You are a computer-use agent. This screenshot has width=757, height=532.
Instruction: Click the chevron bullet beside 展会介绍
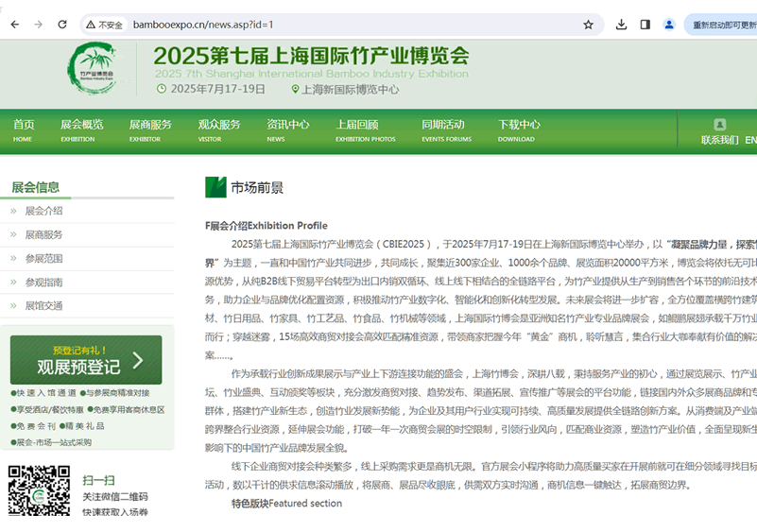coord(13,211)
